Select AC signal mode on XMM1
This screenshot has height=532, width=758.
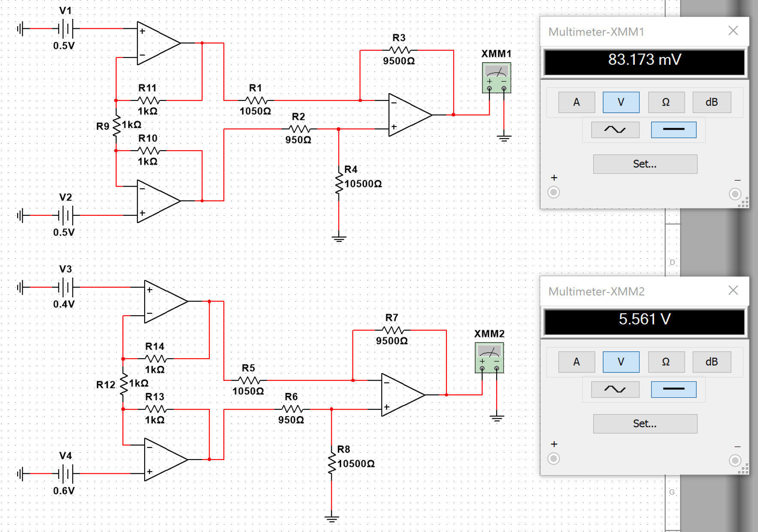tap(615, 130)
